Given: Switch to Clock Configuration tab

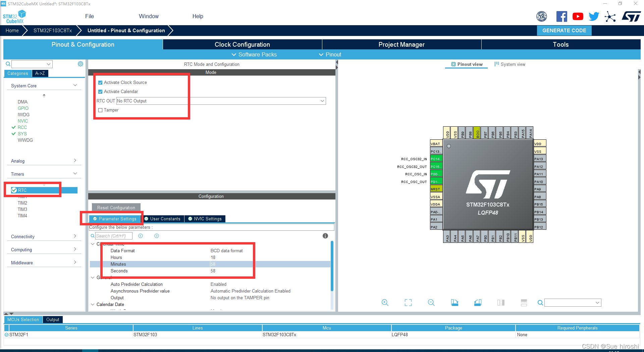Looking at the screenshot, I should 242,44.
